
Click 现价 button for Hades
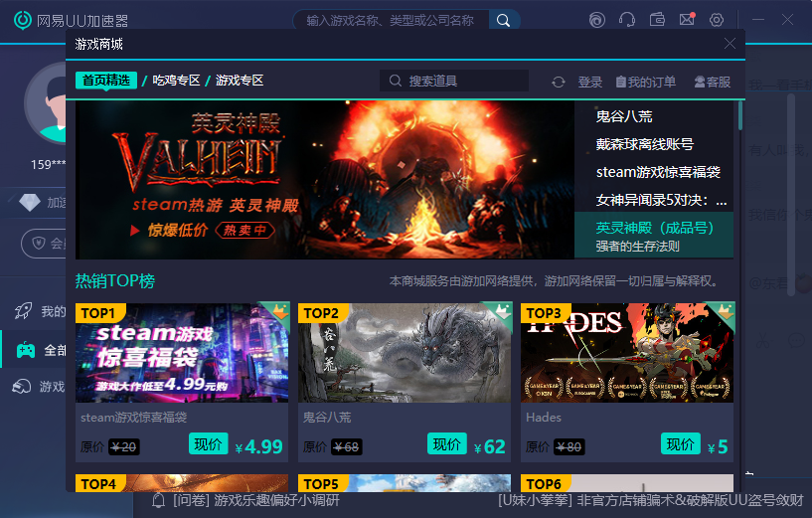681,443
